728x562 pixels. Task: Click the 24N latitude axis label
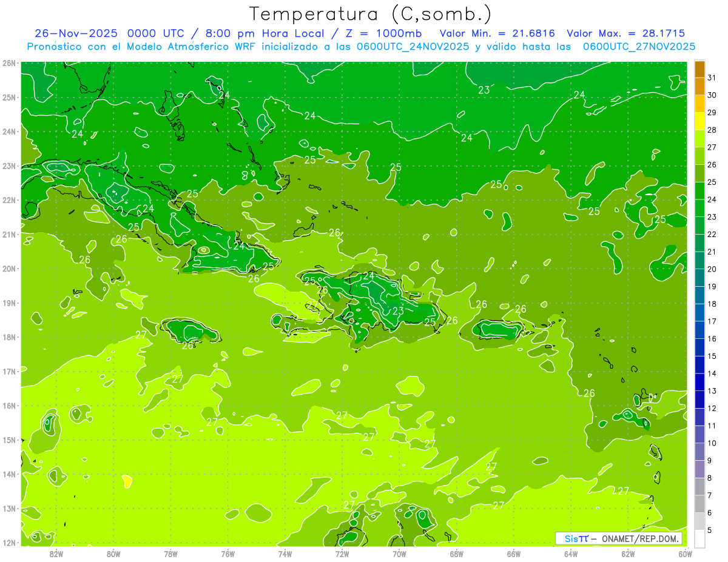pyautogui.click(x=9, y=132)
